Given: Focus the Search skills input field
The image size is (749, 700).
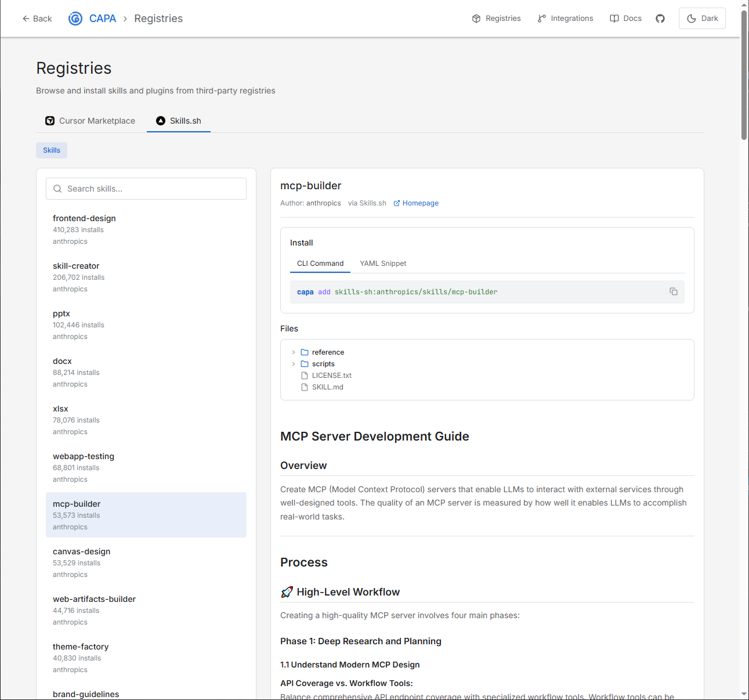Looking at the screenshot, I should click(146, 189).
